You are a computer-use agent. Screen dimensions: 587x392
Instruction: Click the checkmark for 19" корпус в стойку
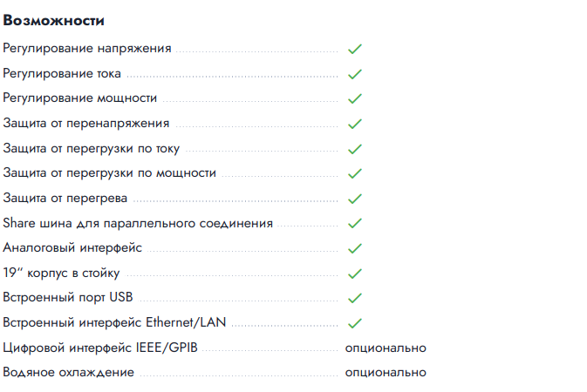click(354, 274)
